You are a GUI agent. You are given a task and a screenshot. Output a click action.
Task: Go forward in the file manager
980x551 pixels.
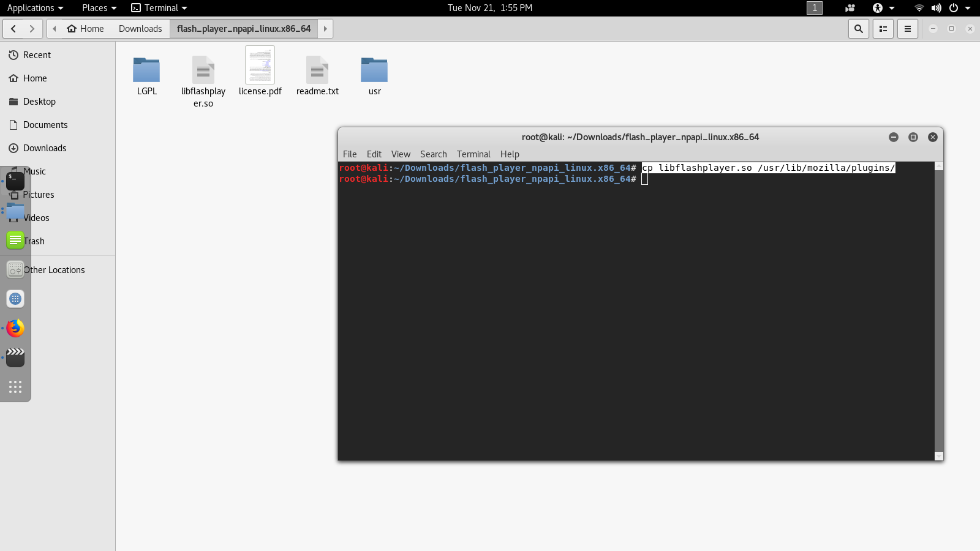click(32, 29)
